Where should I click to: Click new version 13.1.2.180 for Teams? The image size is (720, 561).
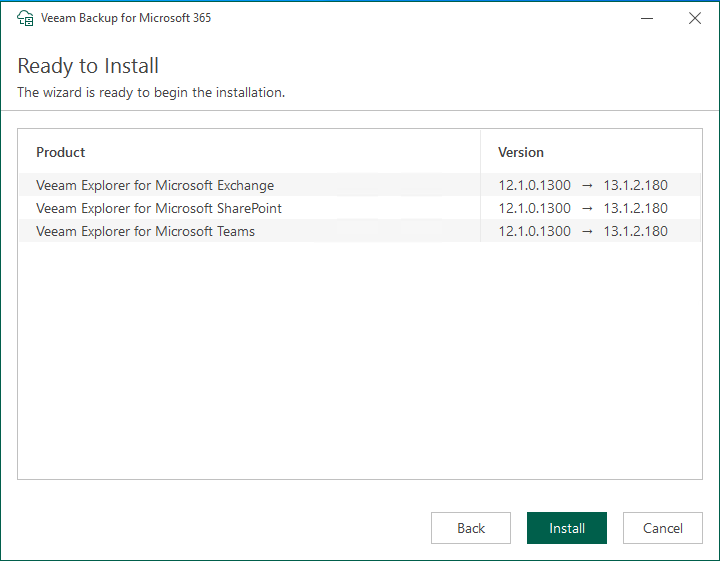pos(635,231)
